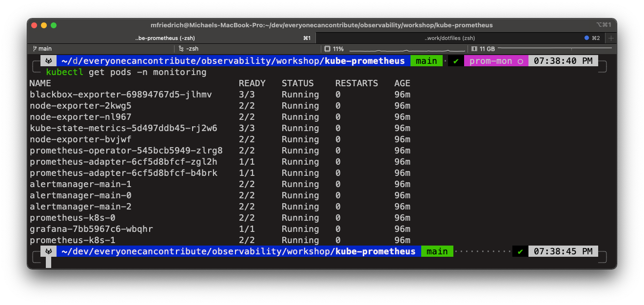Click the git branch icon in status bar
Screen dimensions: 644x305
(35, 49)
